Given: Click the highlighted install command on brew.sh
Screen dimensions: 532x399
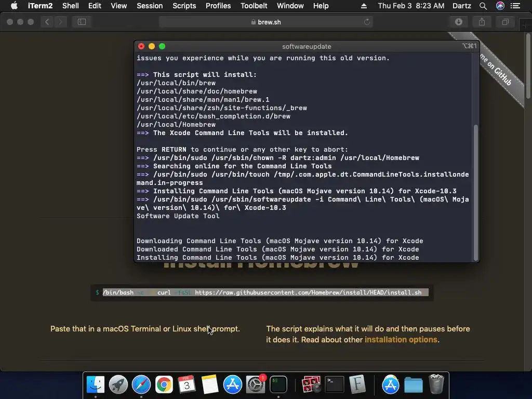Looking at the screenshot, I should pos(265,292).
